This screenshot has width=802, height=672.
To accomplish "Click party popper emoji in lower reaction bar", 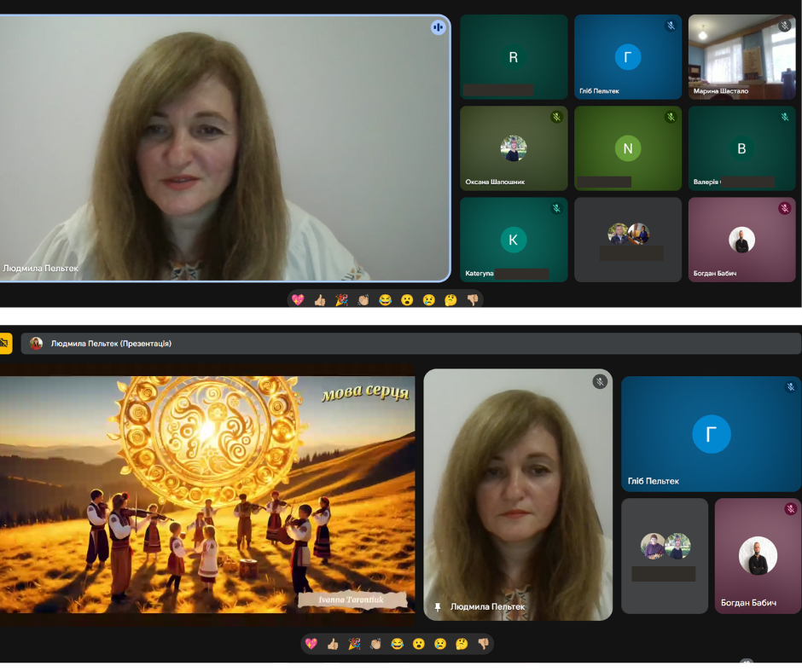I will coord(354,644).
